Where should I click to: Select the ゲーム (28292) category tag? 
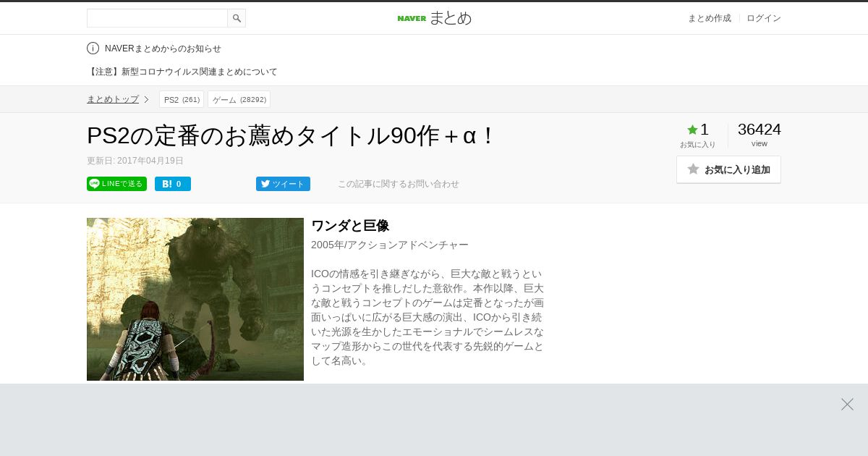click(239, 99)
